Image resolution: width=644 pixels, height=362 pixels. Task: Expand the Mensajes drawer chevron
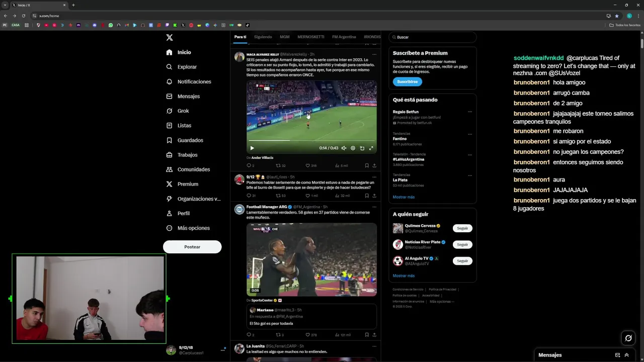[626, 355]
